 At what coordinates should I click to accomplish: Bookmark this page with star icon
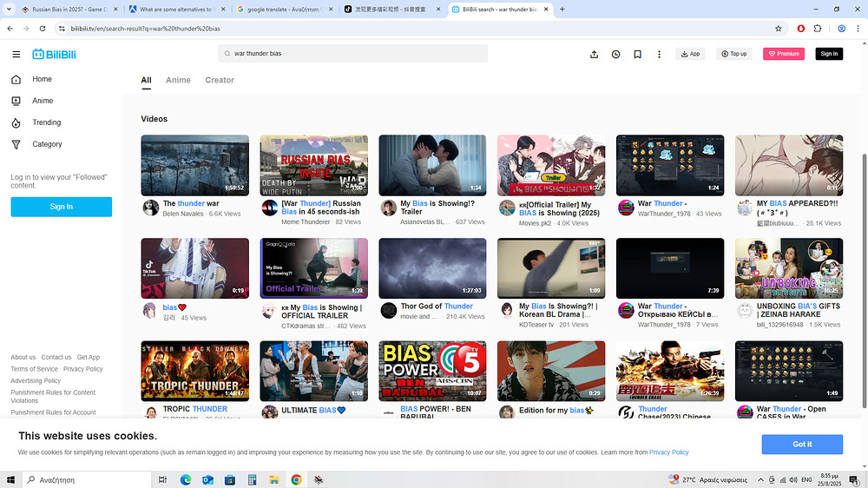[x=779, y=29]
